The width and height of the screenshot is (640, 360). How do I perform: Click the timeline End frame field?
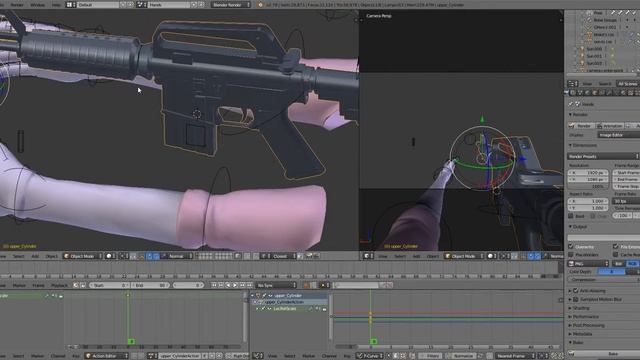point(150,285)
